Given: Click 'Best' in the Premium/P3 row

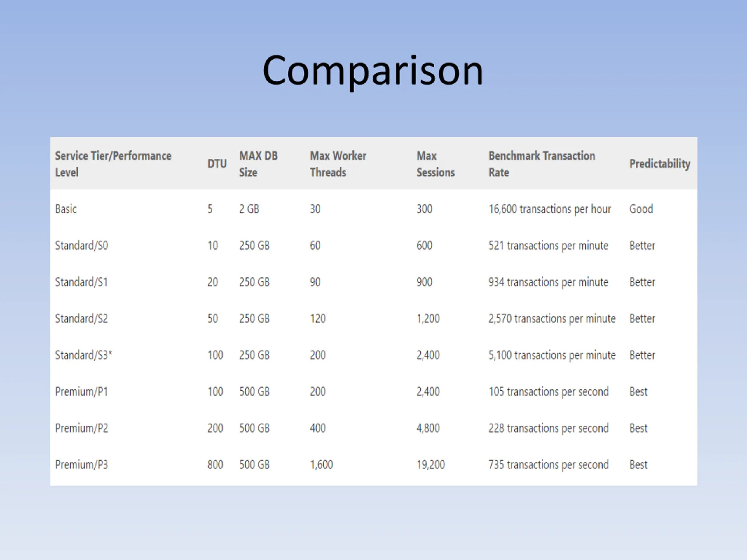Looking at the screenshot, I should [638, 464].
